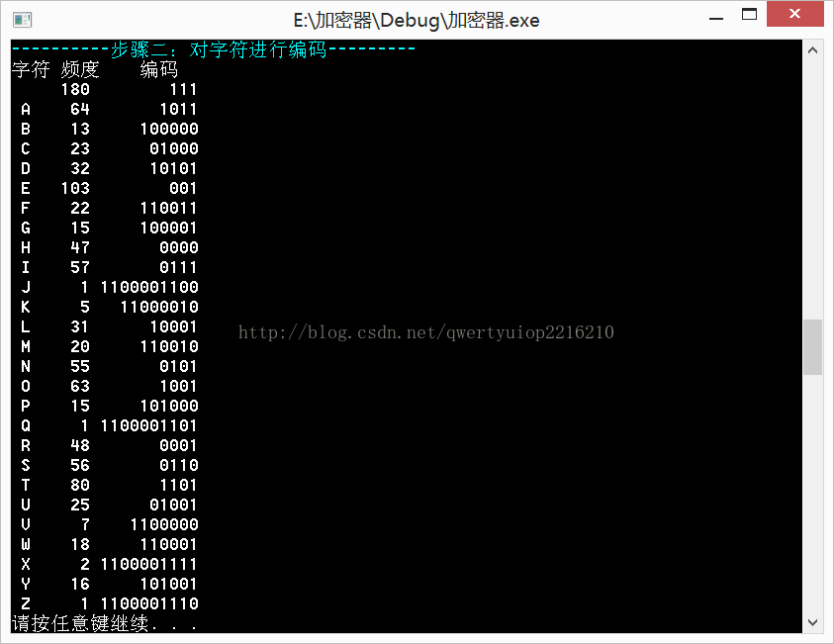This screenshot has height=644, width=834.
Task: Click code 1100001111 for character X
Action: [149, 564]
